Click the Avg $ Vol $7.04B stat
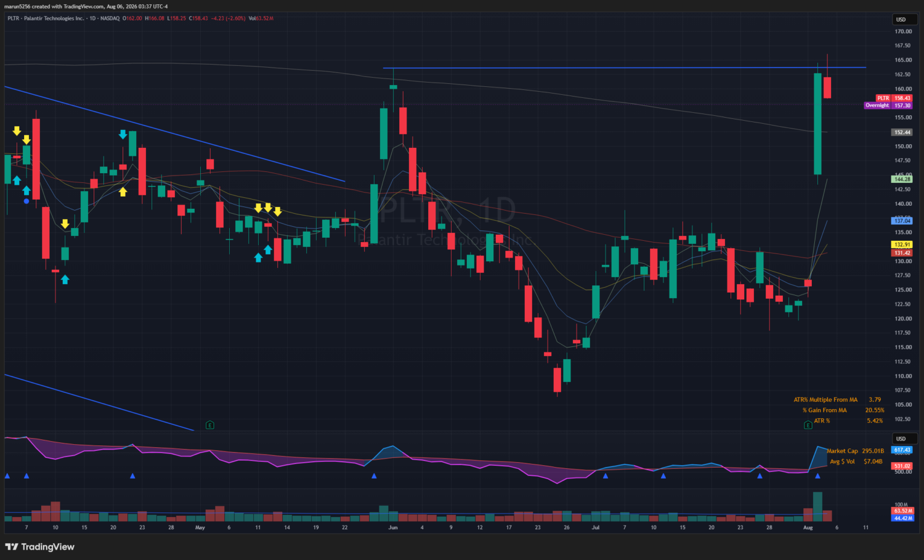 856,461
